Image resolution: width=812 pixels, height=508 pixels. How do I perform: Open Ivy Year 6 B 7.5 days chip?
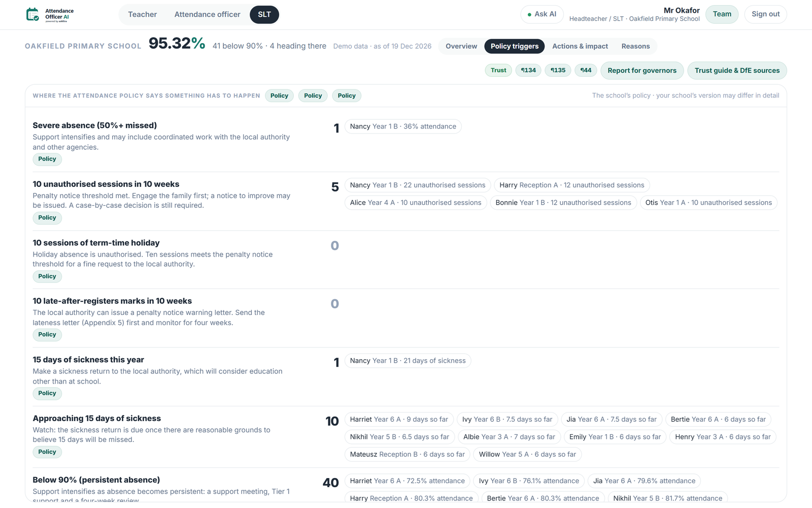(x=507, y=420)
